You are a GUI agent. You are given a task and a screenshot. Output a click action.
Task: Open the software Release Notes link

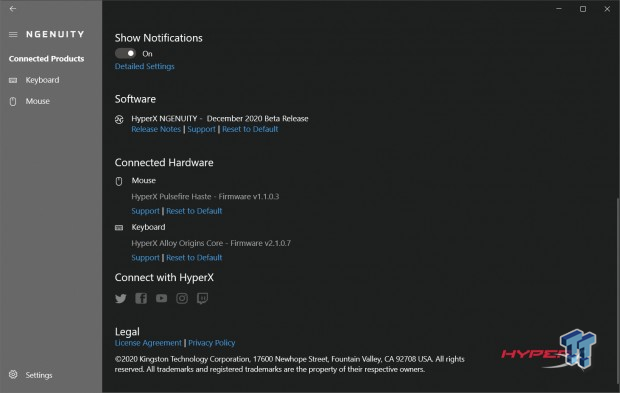[156, 129]
